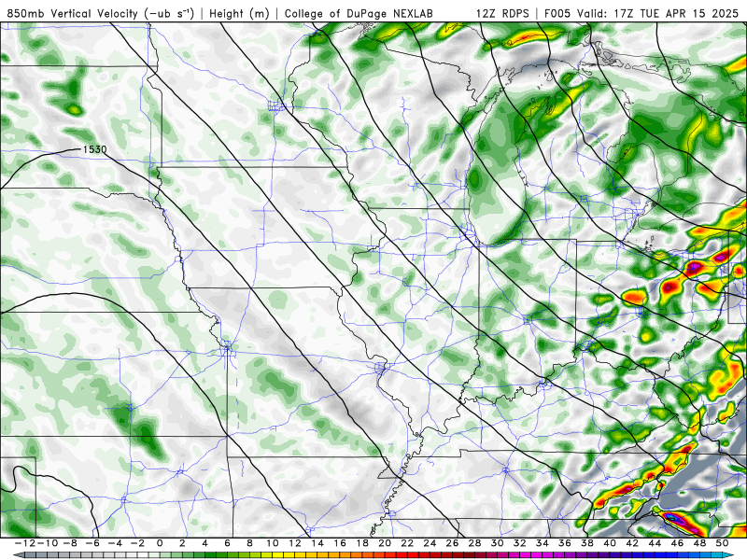Click the "20" value on the color scale
The height and width of the screenshot is (560, 747).
pyautogui.click(x=385, y=543)
